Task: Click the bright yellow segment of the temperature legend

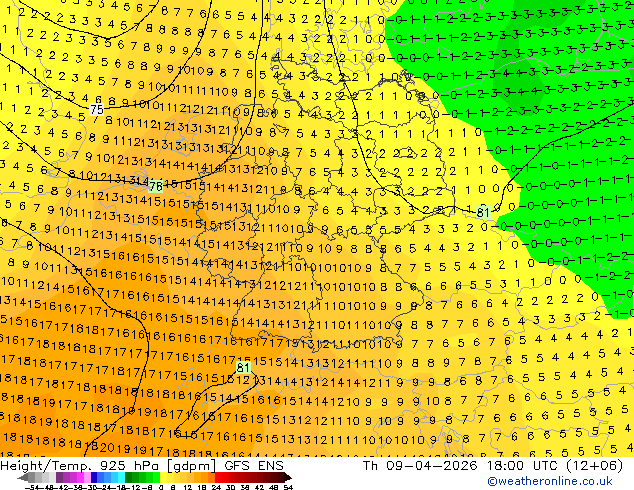Action: 163,478
